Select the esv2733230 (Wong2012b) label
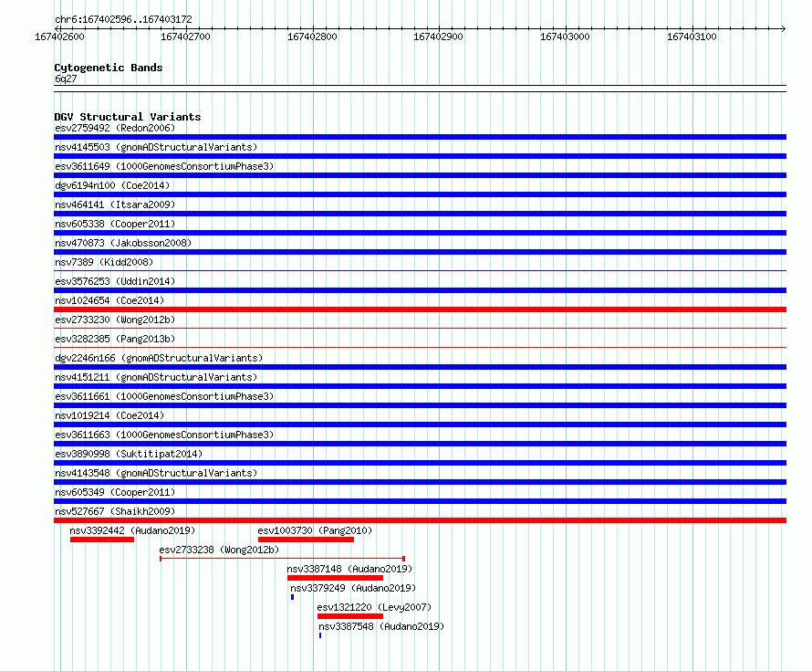This screenshot has height=671, width=812. pos(115,320)
